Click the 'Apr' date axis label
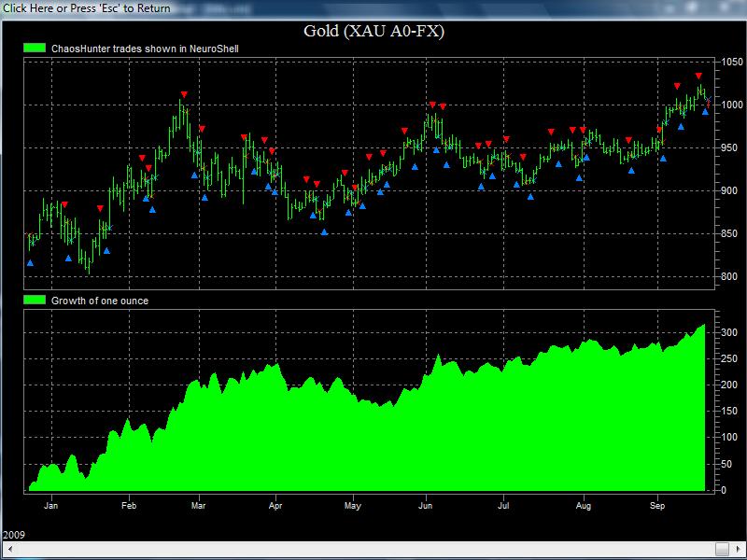The width and height of the screenshot is (747, 560). click(275, 506)
